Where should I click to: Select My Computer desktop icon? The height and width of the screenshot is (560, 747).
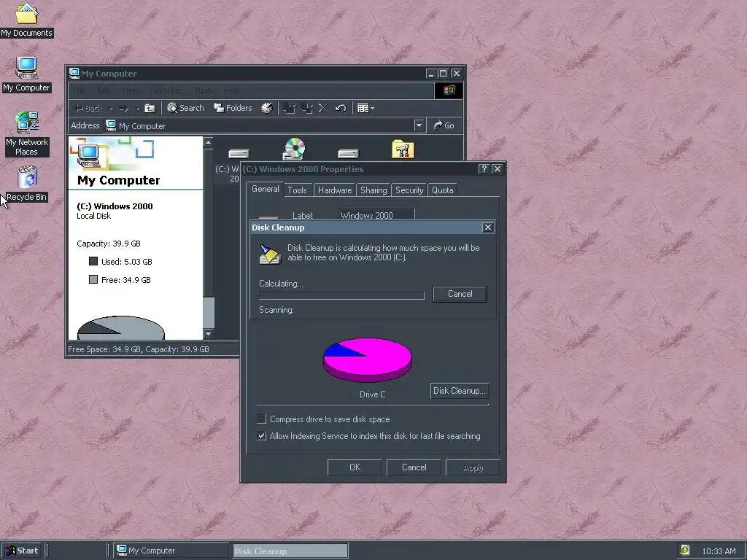point(26,74)
